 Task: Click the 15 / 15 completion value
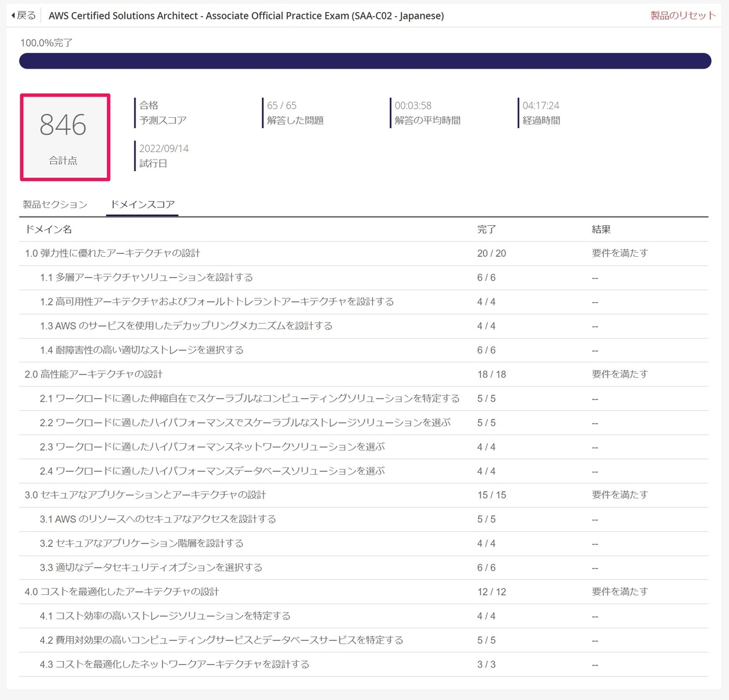click(491, 495)
